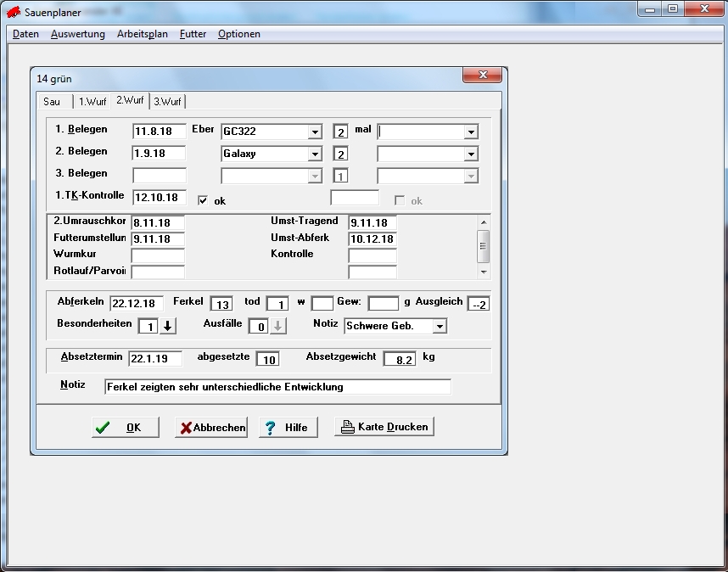Open the Futter menu

193,34
